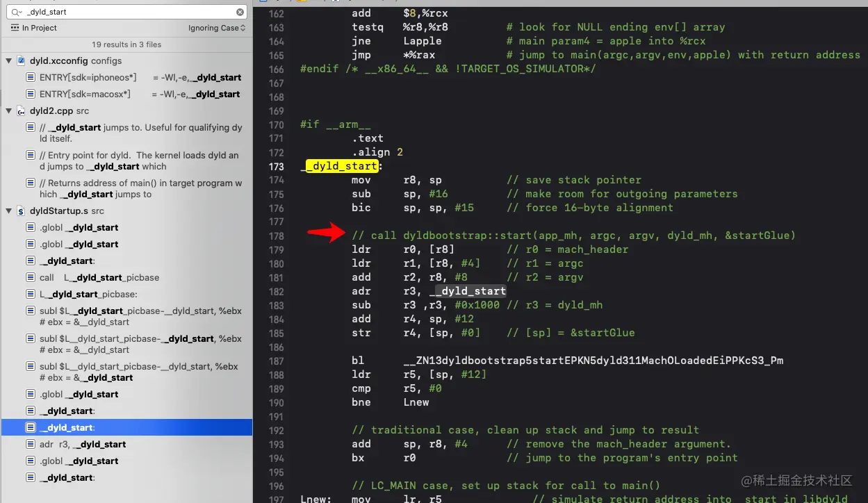868x503 pixels.
Task: Collapse the dyld.xcconfig results group
Action: pos(9,61)
